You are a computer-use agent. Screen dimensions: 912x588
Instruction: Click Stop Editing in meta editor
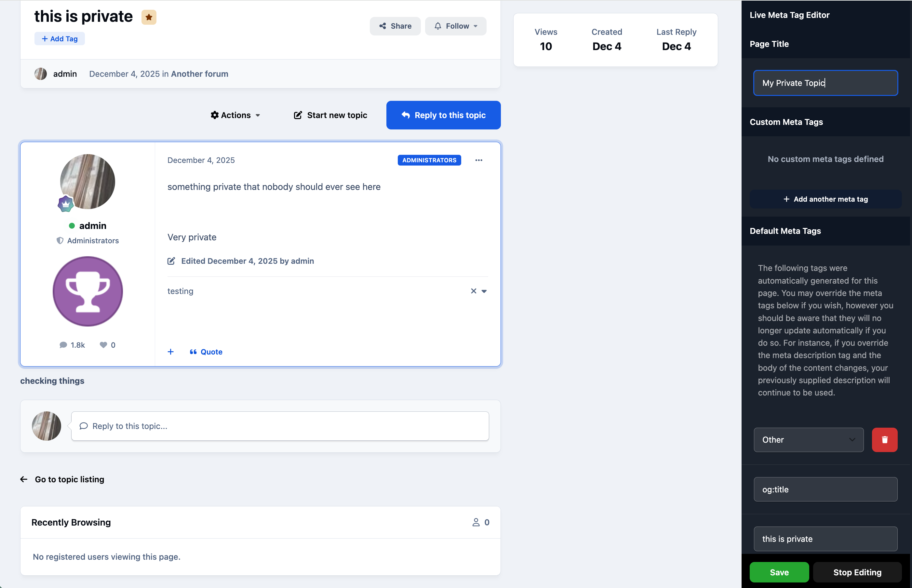(857, 572)
